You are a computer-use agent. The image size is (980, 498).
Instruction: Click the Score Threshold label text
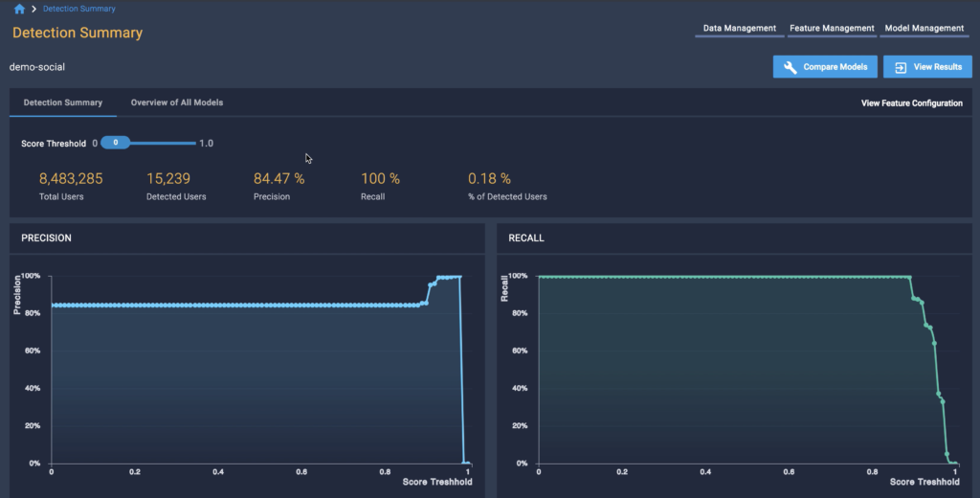tap(54, 144)
